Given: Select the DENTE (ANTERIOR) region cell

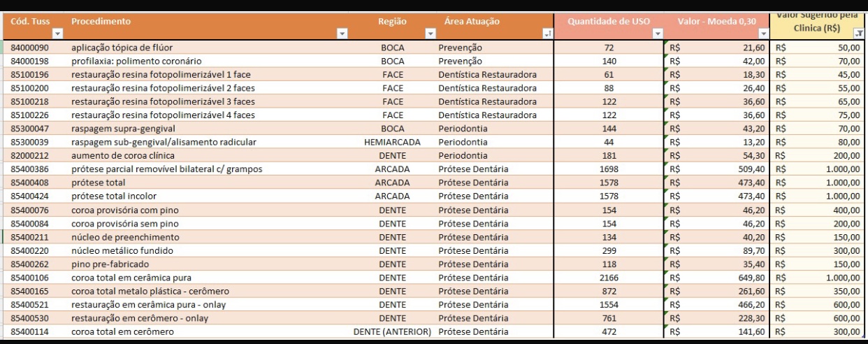Looking at the screenshot, I should click(392, 332).
